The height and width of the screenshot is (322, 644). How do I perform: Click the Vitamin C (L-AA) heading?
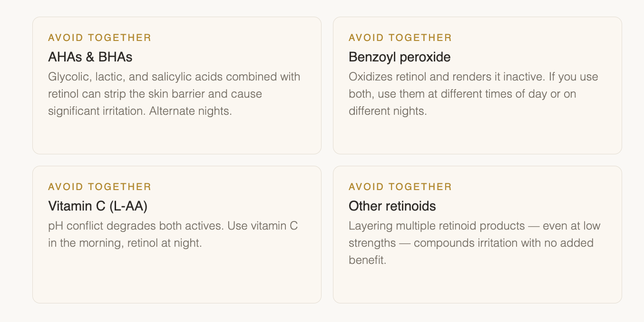98,206
